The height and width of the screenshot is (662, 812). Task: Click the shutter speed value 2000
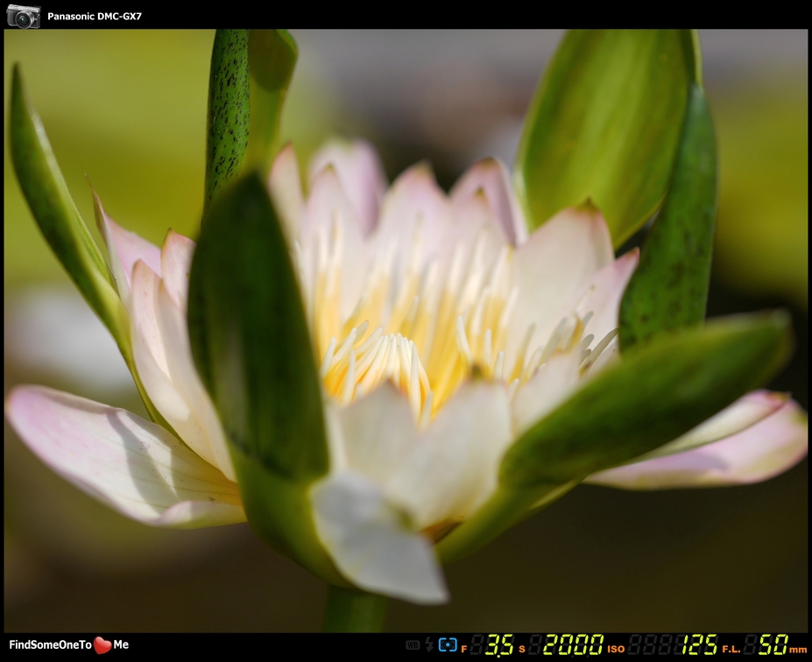pyautogui.click(x=573, y=644)
